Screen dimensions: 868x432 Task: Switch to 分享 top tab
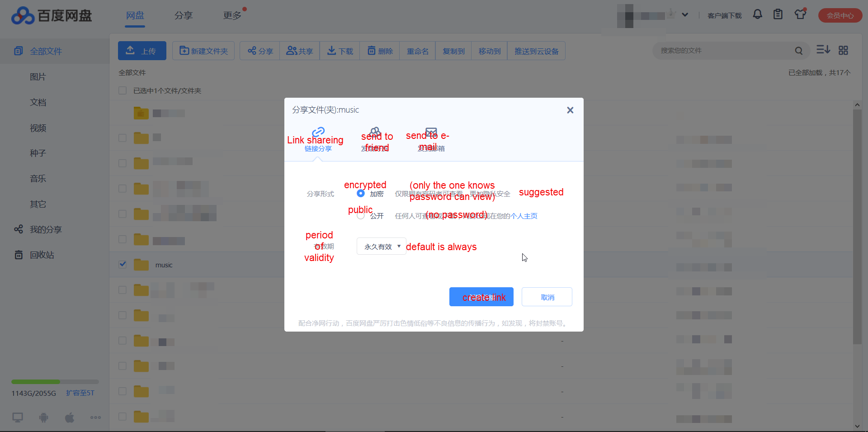[184, 15]
